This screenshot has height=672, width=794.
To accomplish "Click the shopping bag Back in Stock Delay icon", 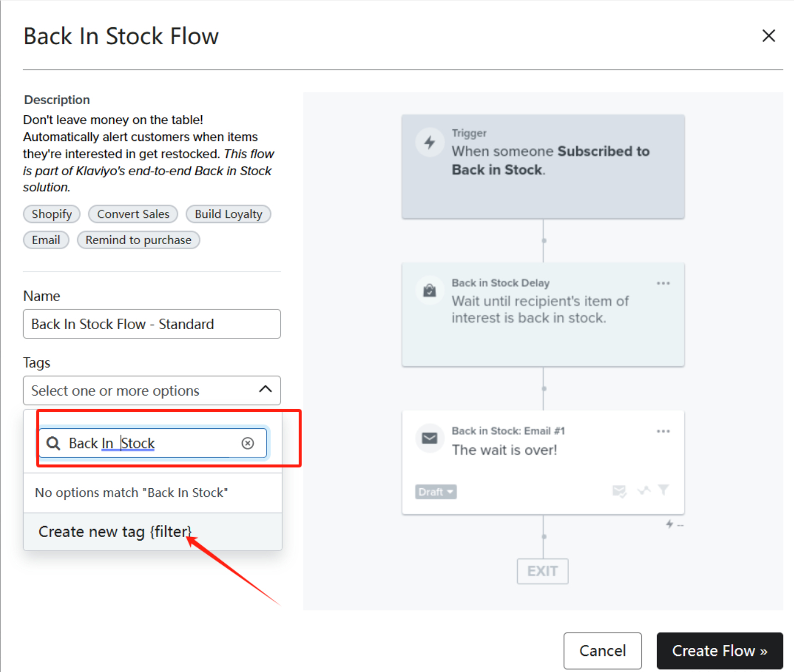I will pyautogui.click(x=430, y=290).
